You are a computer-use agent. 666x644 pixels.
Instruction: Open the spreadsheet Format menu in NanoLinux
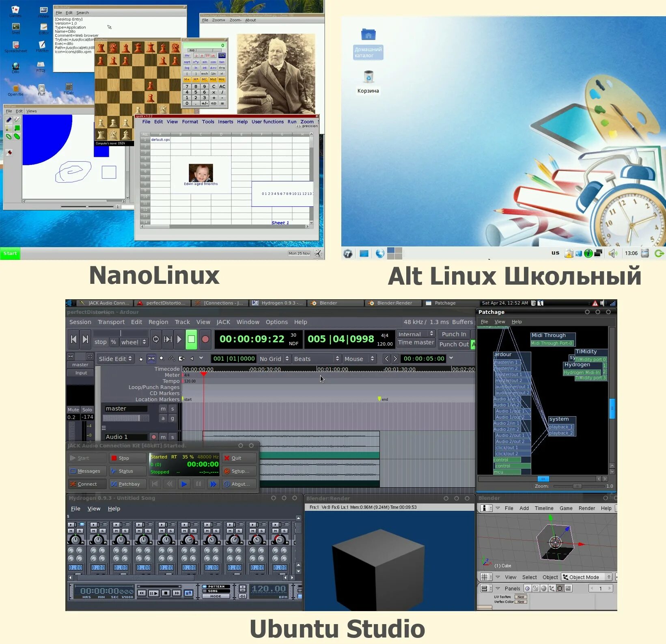point(190,122)
